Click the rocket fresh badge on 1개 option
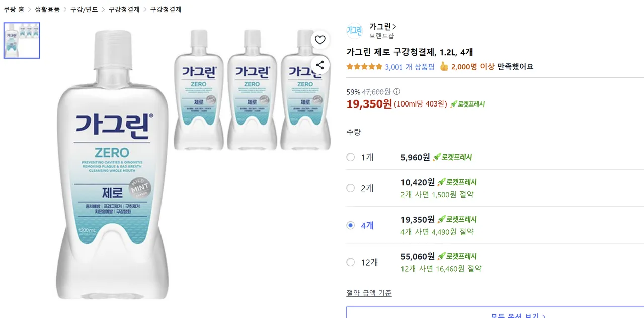The width and height of the screenshot is (644, 318). [x=453, y=157]
